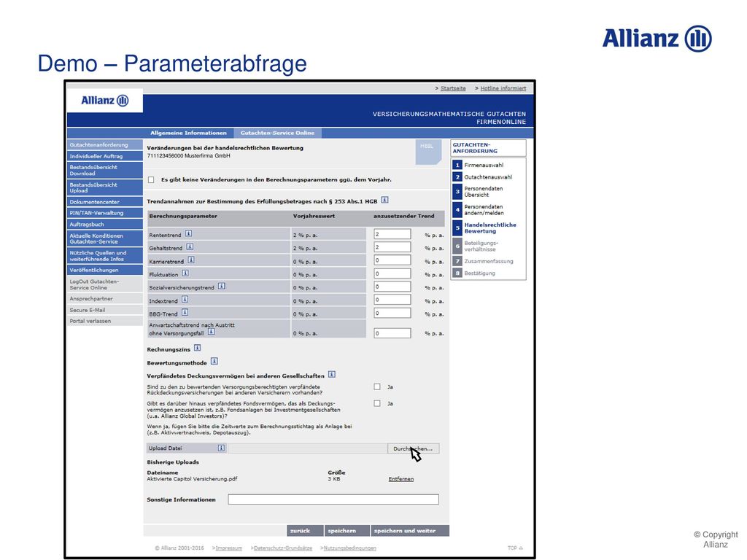Screen dimensions: 747x560
Task: Click step 2 number icon Gutachtenauswahl
Action: point(457,177)
